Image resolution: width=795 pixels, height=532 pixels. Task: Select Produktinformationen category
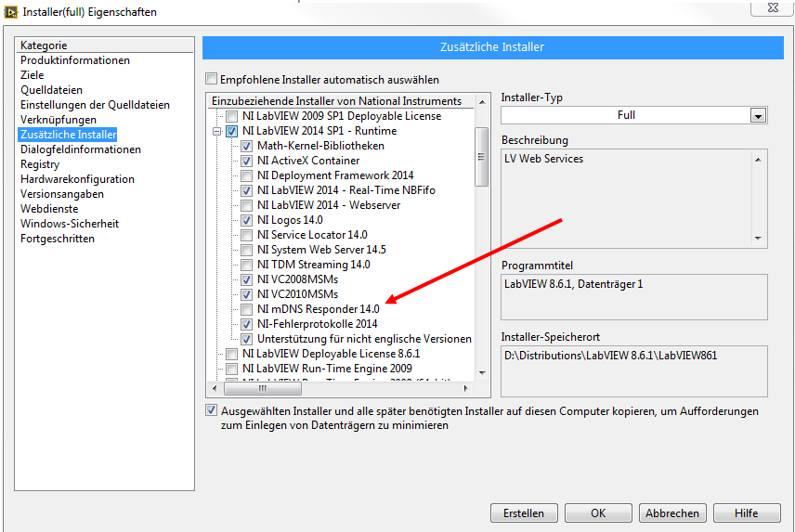(75, 60)
